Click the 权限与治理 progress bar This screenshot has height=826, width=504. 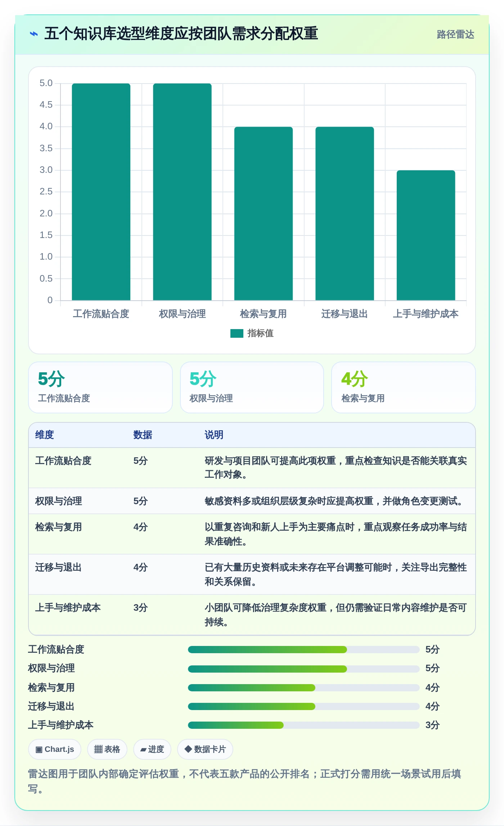tap(303, 669)
